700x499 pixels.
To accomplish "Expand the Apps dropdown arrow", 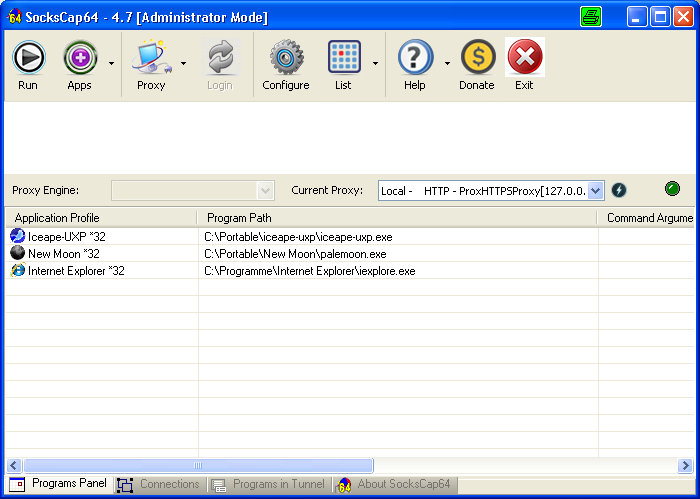I will point(111,63).
